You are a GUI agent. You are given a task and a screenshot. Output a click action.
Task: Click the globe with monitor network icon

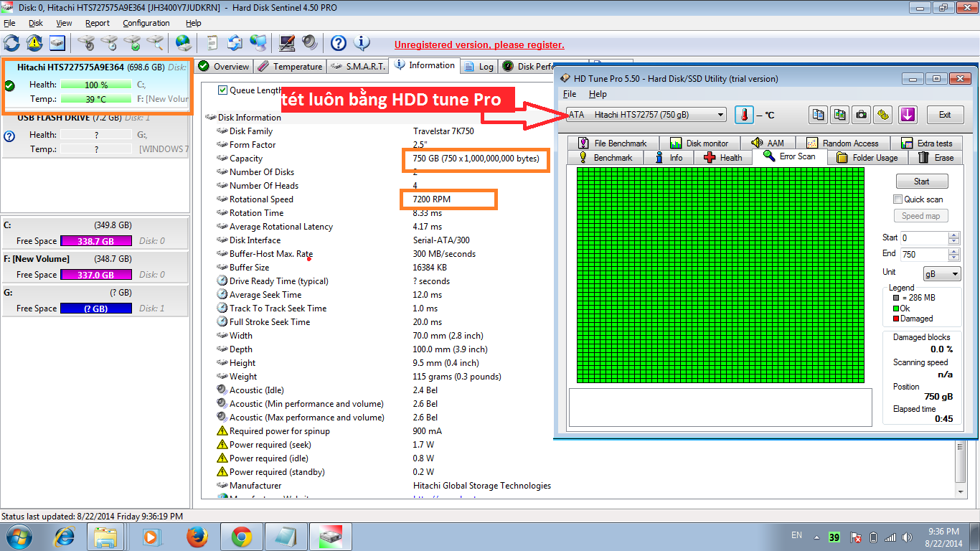(258, 43)
